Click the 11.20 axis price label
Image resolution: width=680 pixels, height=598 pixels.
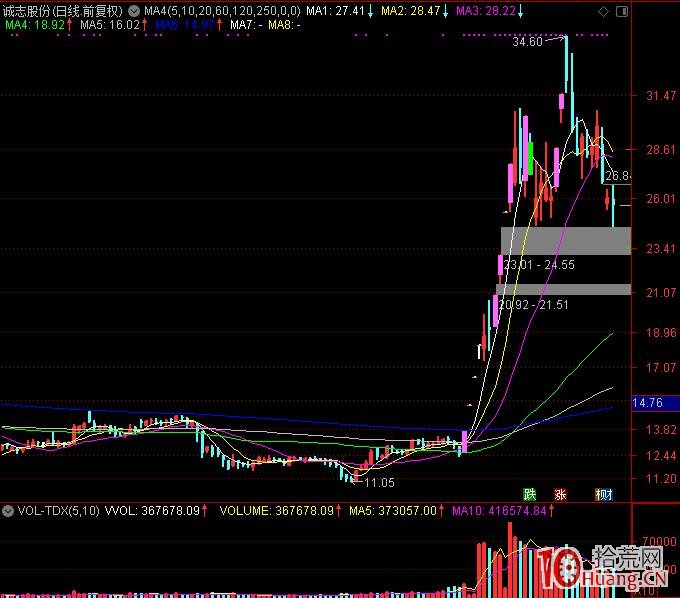(x=660, y=479)
